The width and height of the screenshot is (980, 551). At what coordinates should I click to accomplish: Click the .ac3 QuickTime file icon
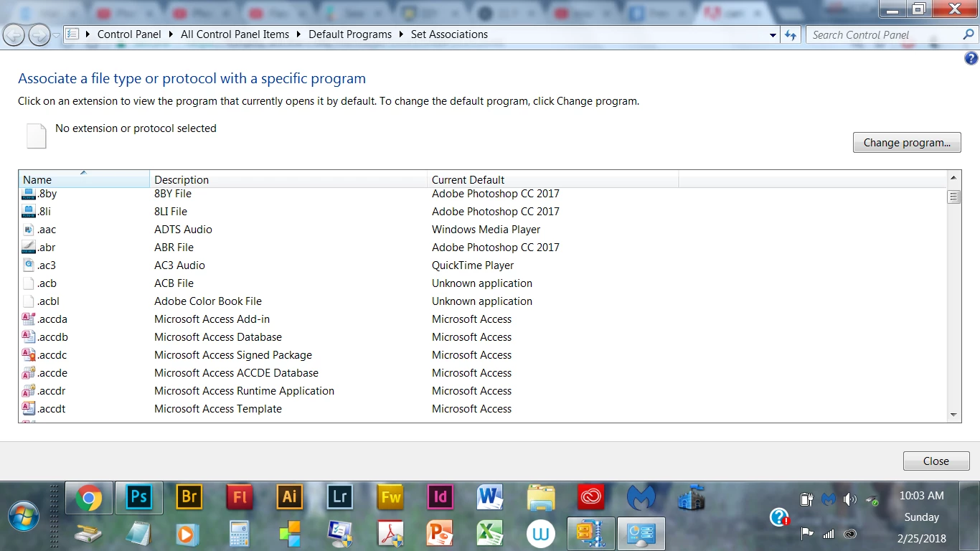(29, 265)
